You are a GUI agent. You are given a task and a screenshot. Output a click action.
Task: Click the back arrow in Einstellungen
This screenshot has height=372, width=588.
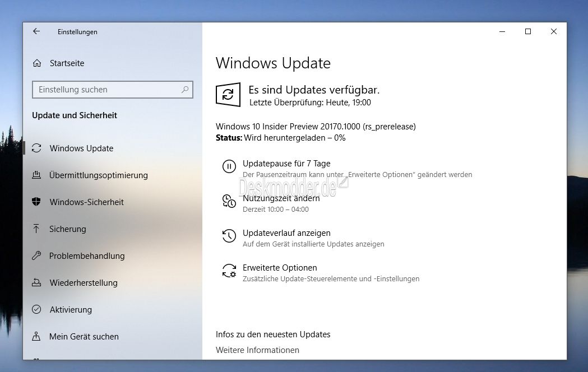(x=36, y=32)
